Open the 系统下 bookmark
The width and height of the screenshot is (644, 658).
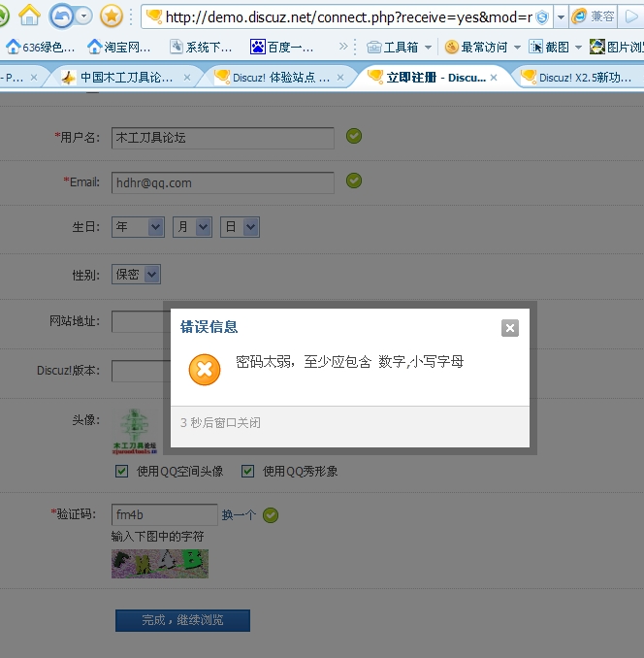tap(201, 47)
